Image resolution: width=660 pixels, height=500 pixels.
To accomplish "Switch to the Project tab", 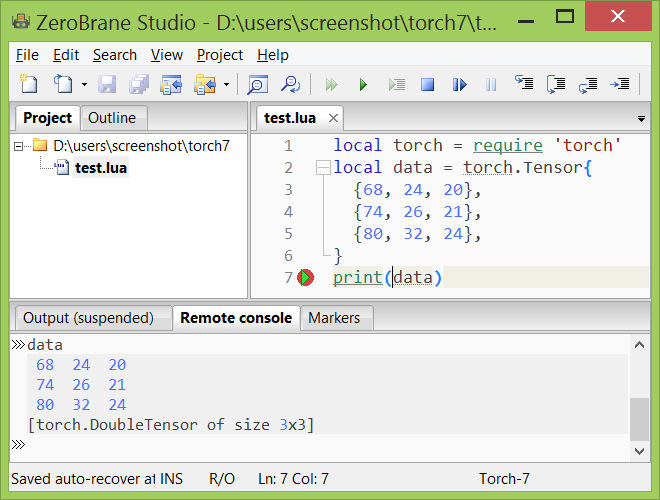I will pos(48,118).
